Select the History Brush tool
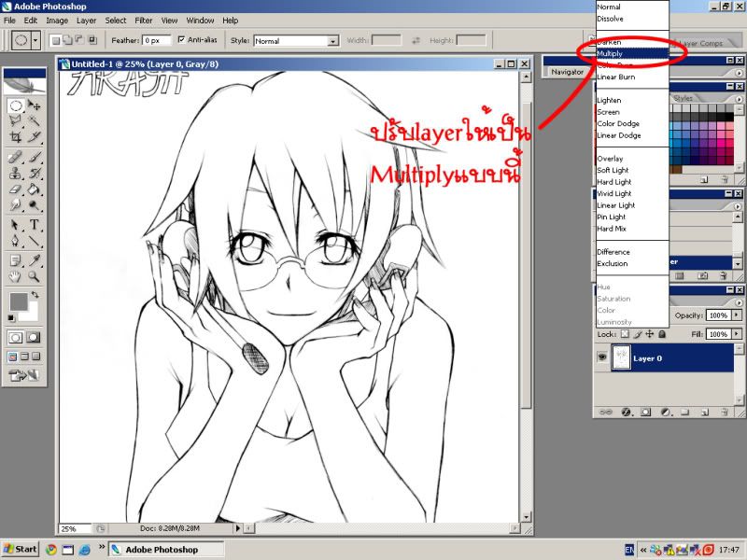 pos(34,173)
